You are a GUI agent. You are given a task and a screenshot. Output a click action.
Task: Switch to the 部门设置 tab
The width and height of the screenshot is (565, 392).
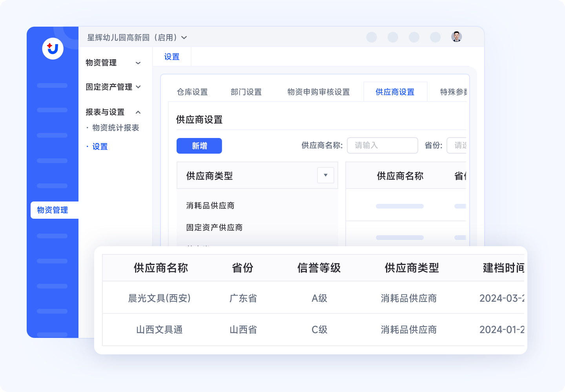tap(246, 92)
